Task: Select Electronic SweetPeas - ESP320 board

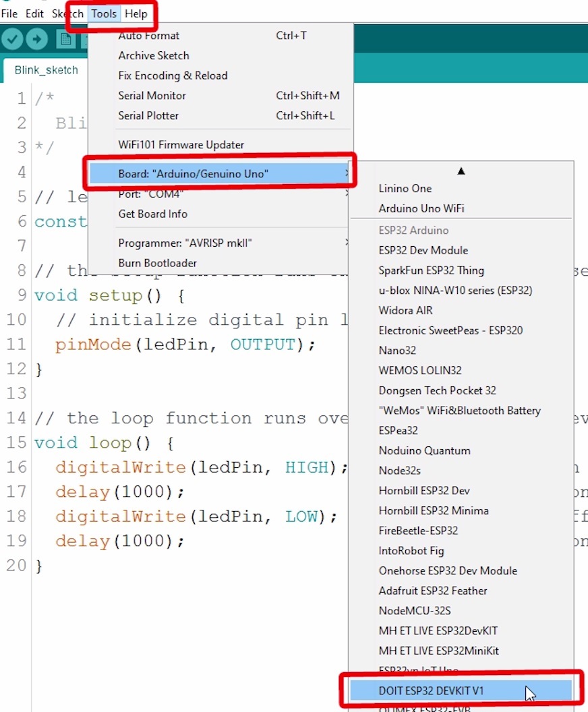Action: (461, 330)
